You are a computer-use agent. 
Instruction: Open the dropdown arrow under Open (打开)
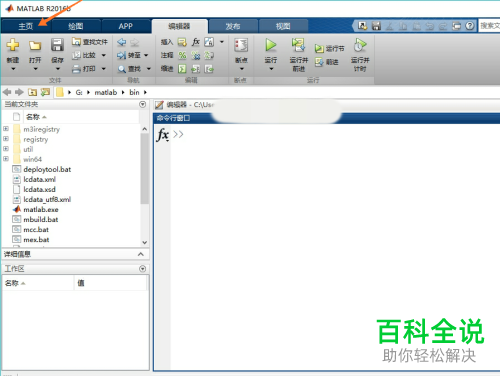pos(35,69)
